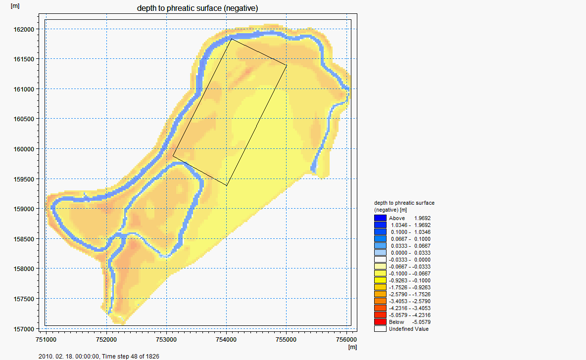Viewport: 586px width, 360px height.
Task: Click the 157000 label on the vertical axis
Action: (x=24, y=329)
